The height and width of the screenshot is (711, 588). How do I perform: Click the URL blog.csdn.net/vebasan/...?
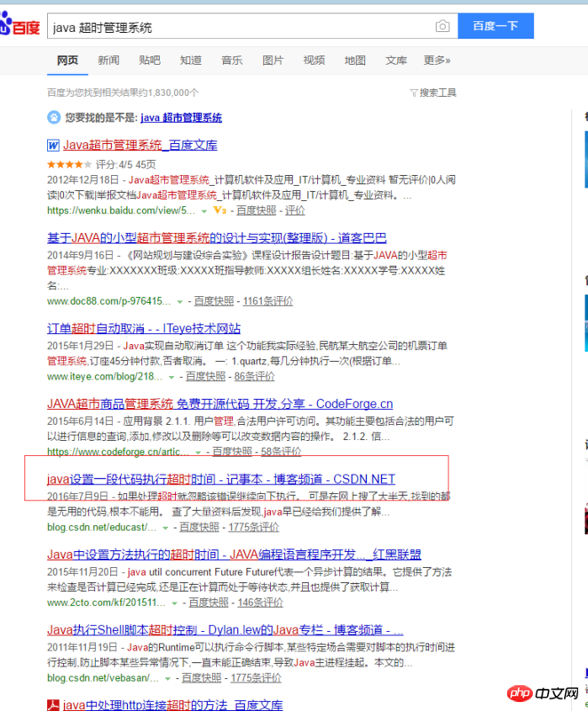tap(103, 677)
